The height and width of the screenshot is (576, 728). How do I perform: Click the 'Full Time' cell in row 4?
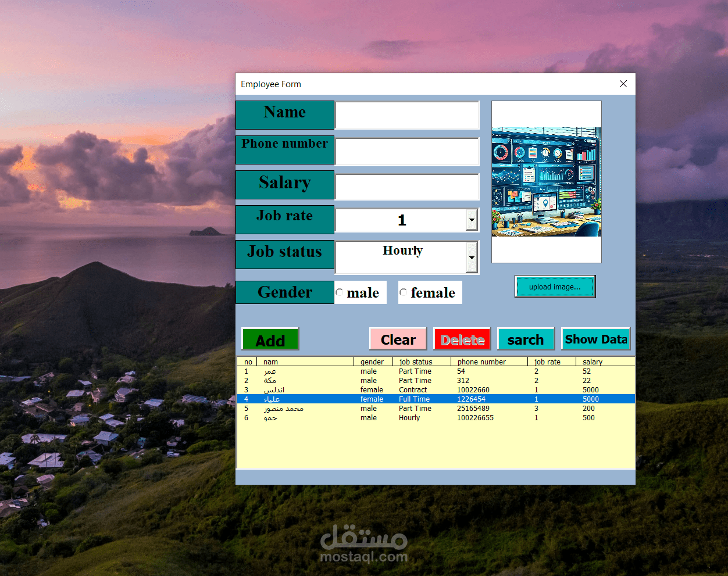pos(414,399)
